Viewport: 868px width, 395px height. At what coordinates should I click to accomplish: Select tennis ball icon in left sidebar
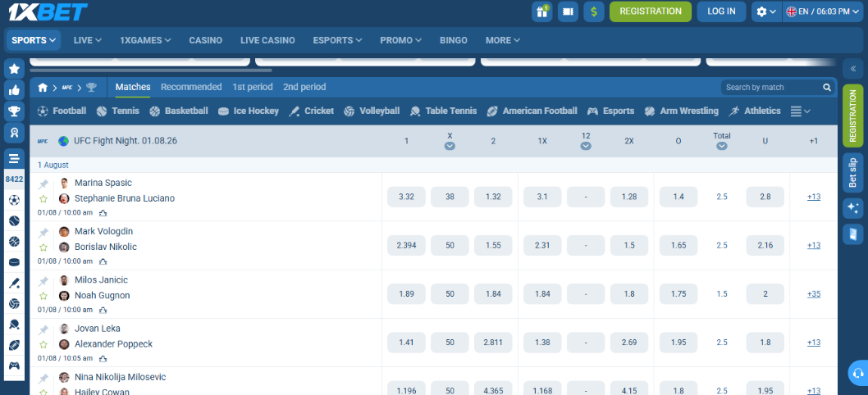tap(15, 221)
